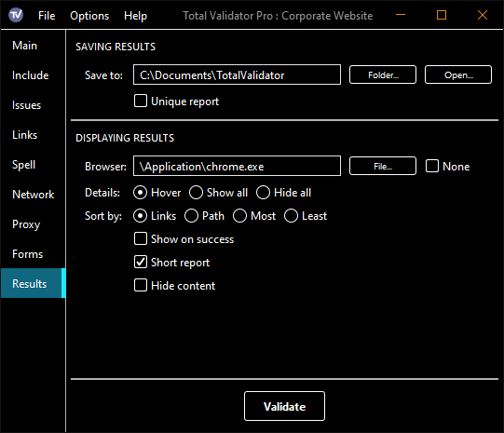The height and width of the screenshot is (433, 504).
Task: Open the Options menu
Action: 89,16
